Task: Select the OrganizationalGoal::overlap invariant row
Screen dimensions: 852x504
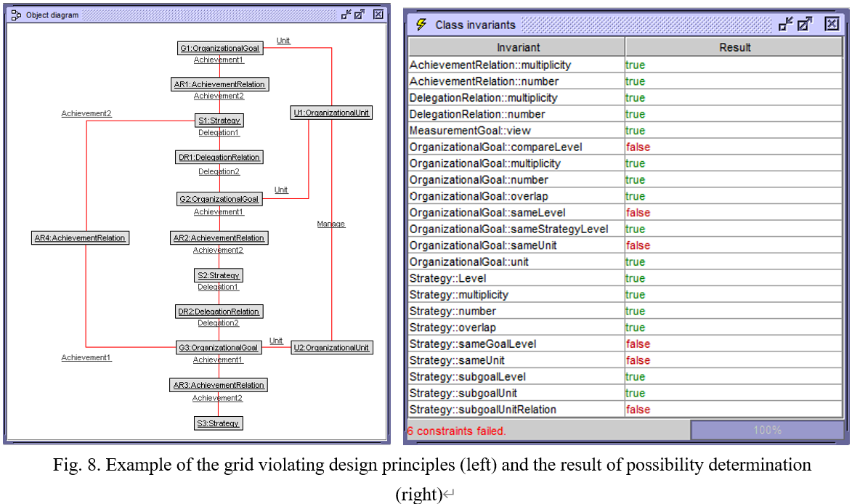Action: (x=625, y=196)
